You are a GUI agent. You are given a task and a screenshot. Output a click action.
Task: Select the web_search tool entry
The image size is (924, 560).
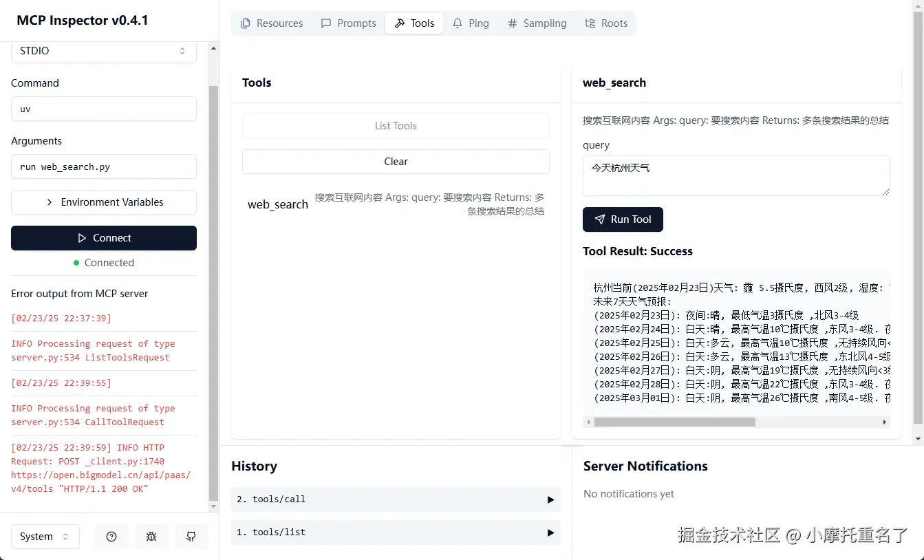pyautogui.click(x=396, y=204)
